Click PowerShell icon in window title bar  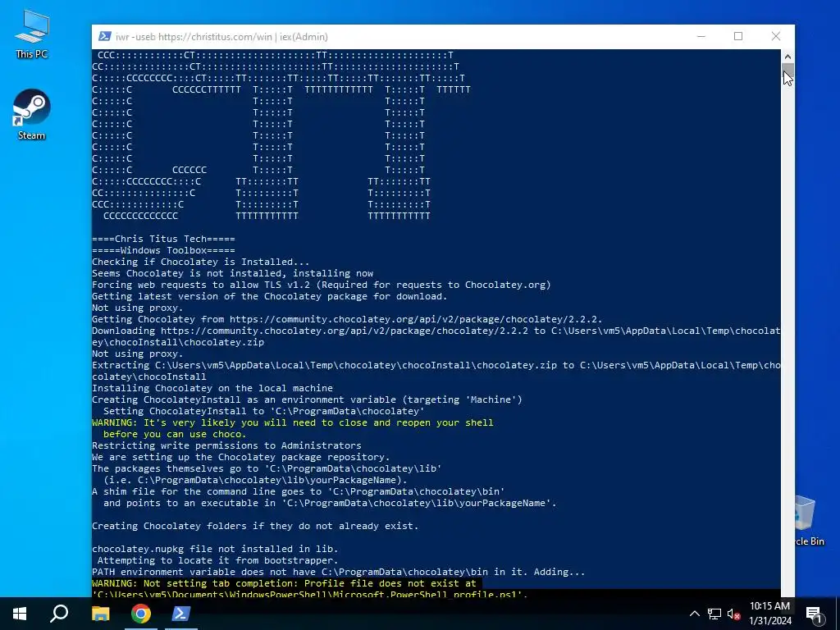tap(105, 36)
